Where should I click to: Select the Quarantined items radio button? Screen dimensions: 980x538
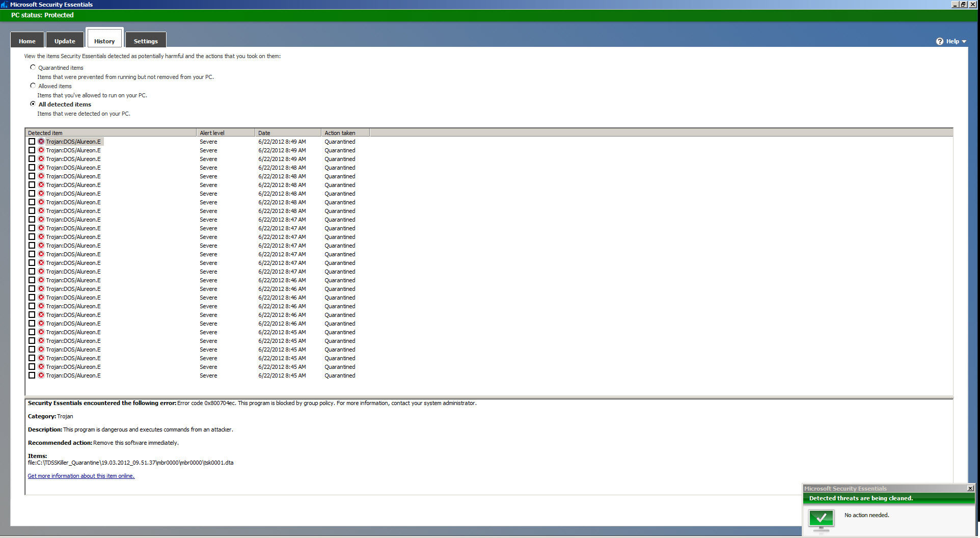[33, 67]
